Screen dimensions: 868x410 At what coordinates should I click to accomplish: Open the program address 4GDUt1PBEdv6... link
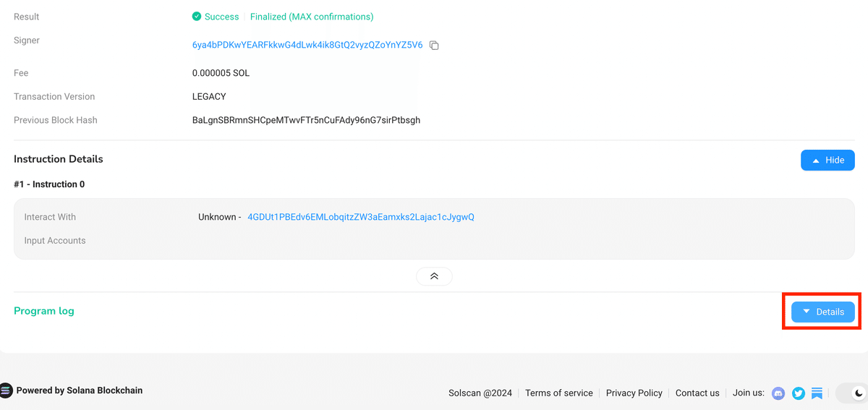click(x=361, y=217)
